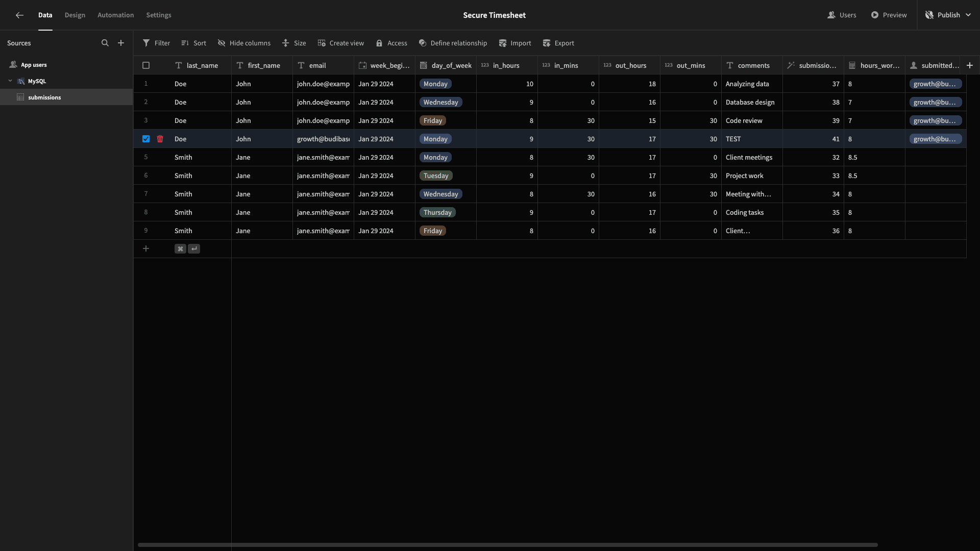The width and height of the screenshot is (980, 551).
Task: Add a new source with plus icon
Action: 121,43
